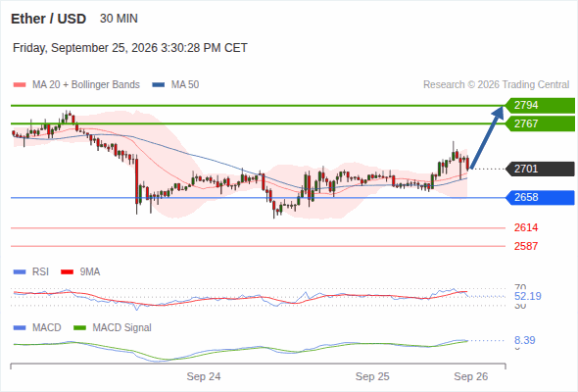
Task: Select the 2767 resistance price tag
Action: 540,123
